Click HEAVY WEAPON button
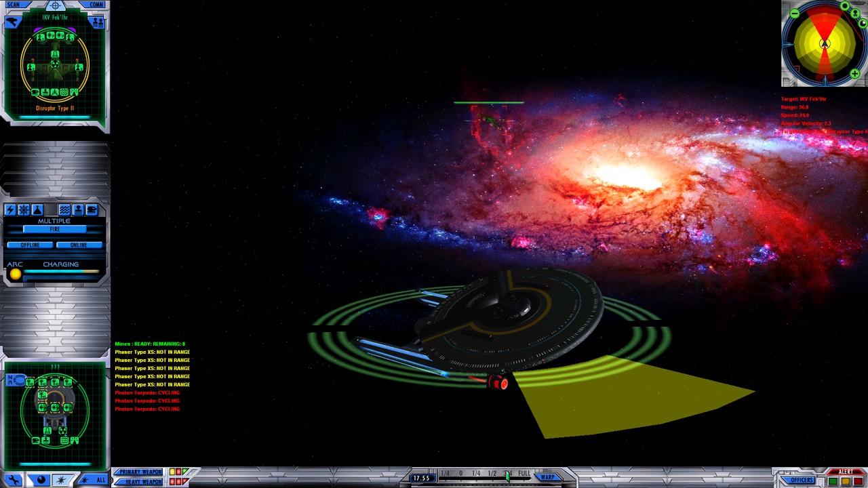 (139, 482)
